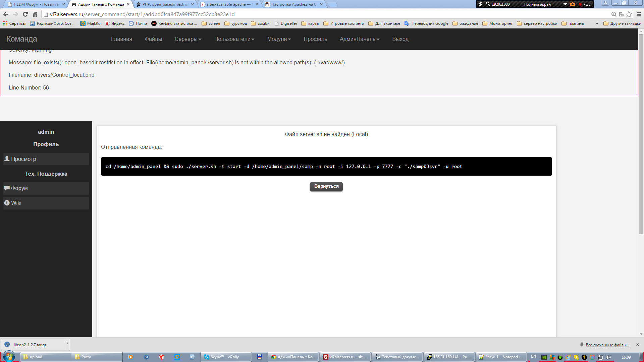Expand the Модули navigation dropdown

click(x=279, y=39)
